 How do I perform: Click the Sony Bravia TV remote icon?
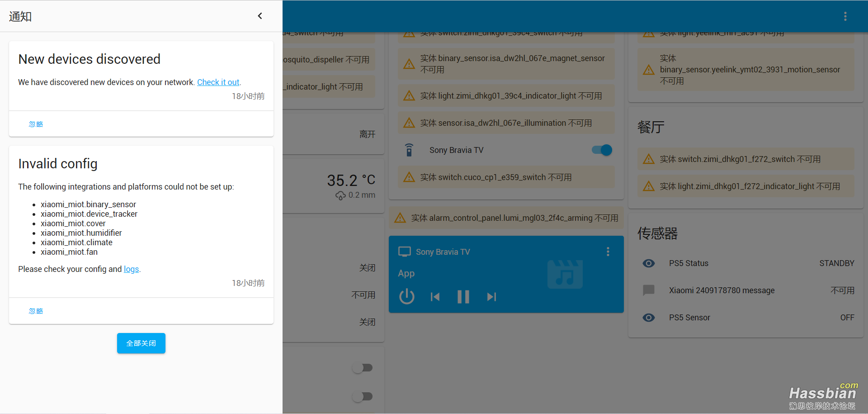pos(409,150)
